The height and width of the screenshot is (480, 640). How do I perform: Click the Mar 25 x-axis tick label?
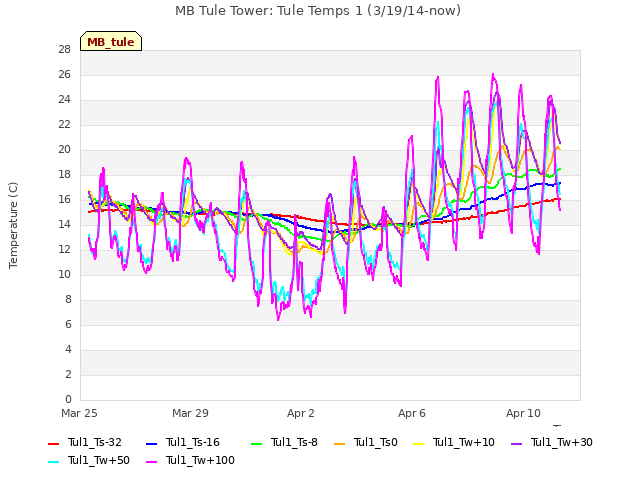(x=80, y=413)
